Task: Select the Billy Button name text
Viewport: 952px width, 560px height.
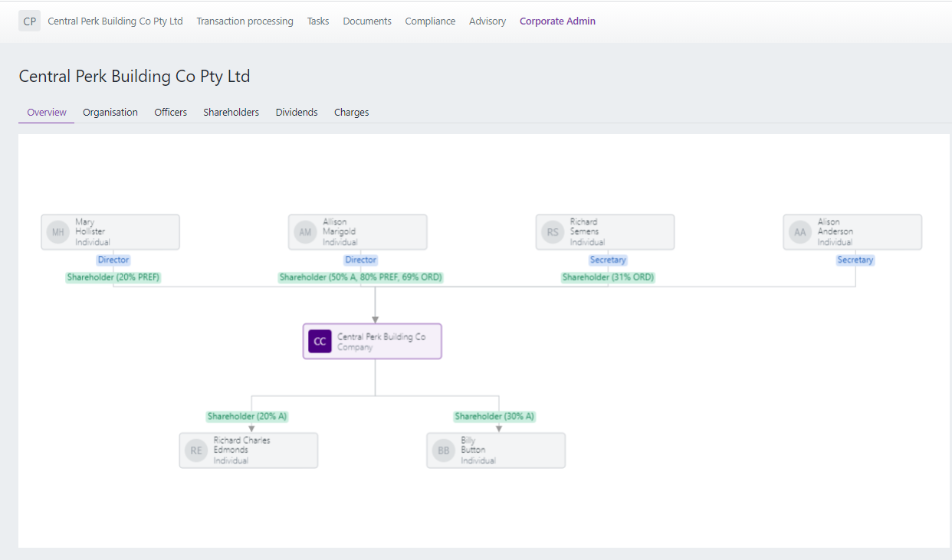Action: click(473, 445)
